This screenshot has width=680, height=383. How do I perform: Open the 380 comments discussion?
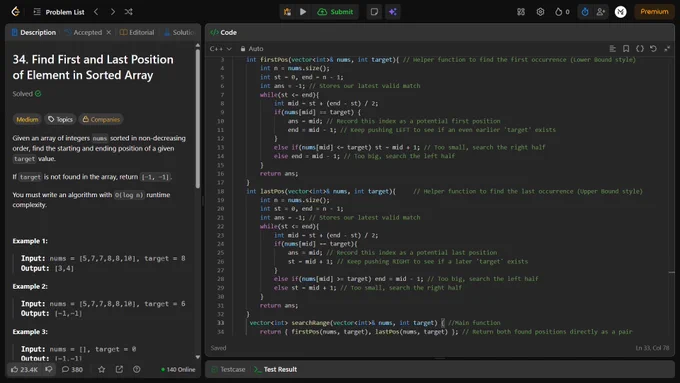(x=72, y=370)
